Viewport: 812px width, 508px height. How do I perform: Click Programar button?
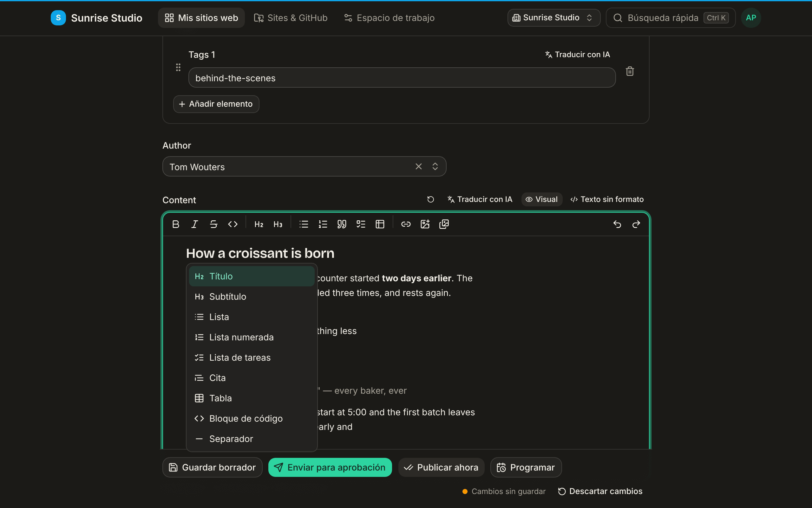point(526,467)
